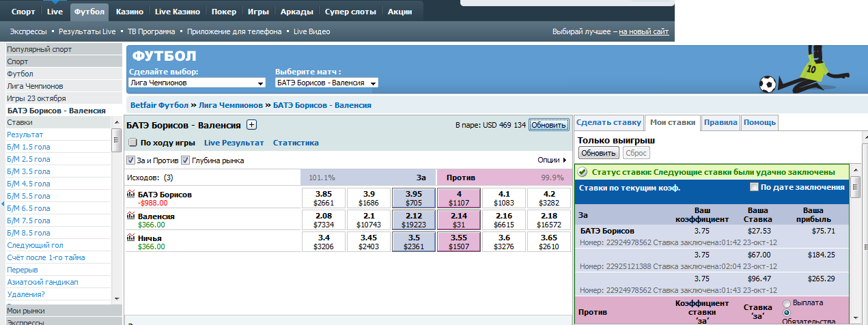Open Live Видео link
The image size is (868, 325).
click(x=311, y=31)
